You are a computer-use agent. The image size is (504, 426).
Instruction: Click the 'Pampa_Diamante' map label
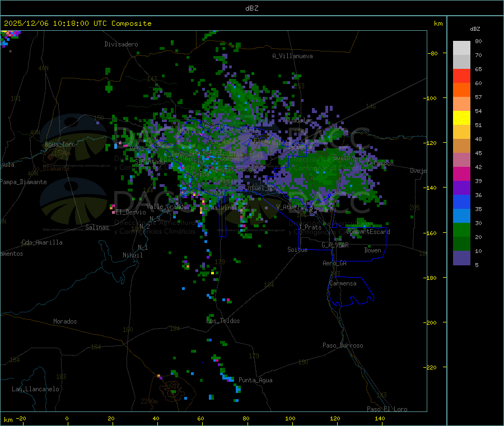point(24,182)
